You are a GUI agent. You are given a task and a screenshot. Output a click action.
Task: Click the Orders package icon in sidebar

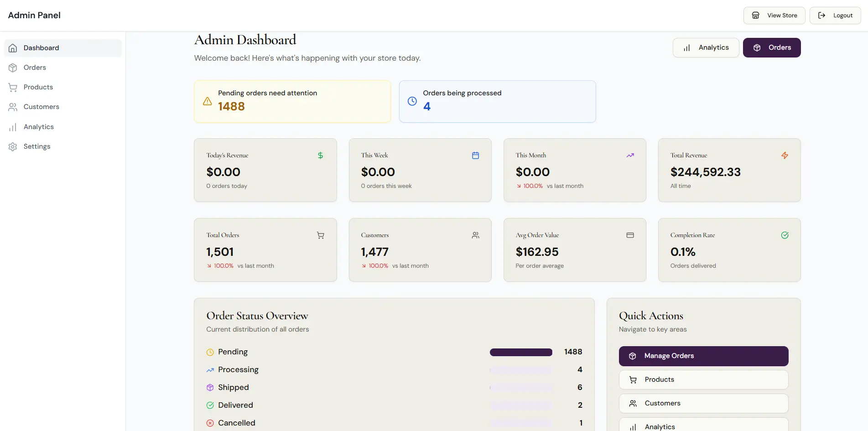(x=13, y=68)
